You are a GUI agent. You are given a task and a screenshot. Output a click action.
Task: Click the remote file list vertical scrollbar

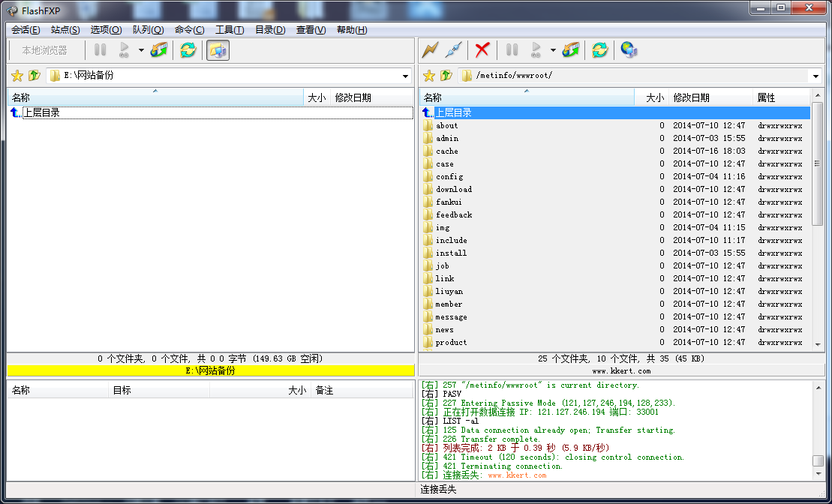818,225
